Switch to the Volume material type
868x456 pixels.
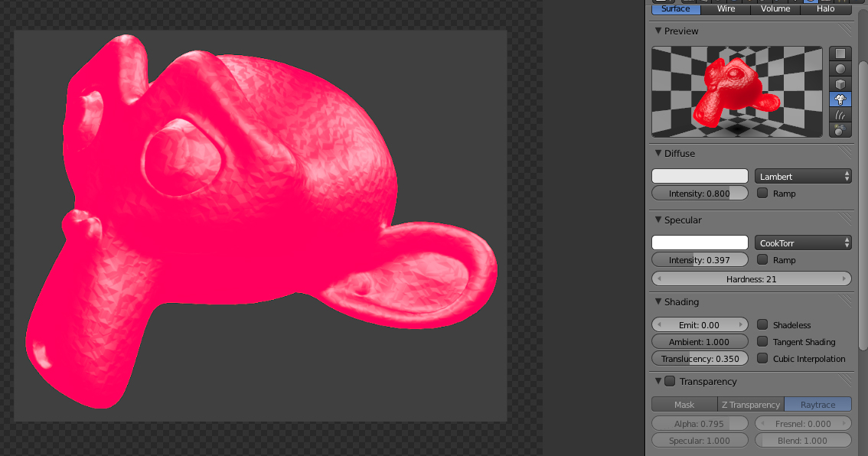tap(775, 9)
